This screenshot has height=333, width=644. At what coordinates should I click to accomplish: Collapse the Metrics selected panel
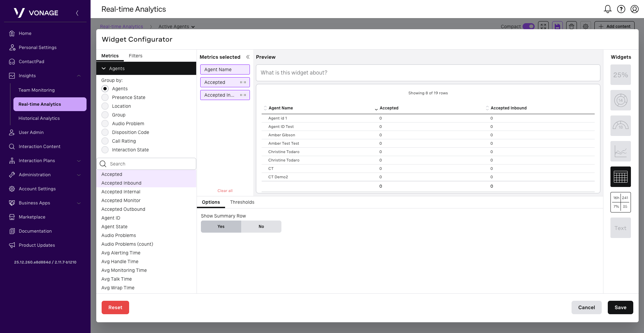point(248,57)
